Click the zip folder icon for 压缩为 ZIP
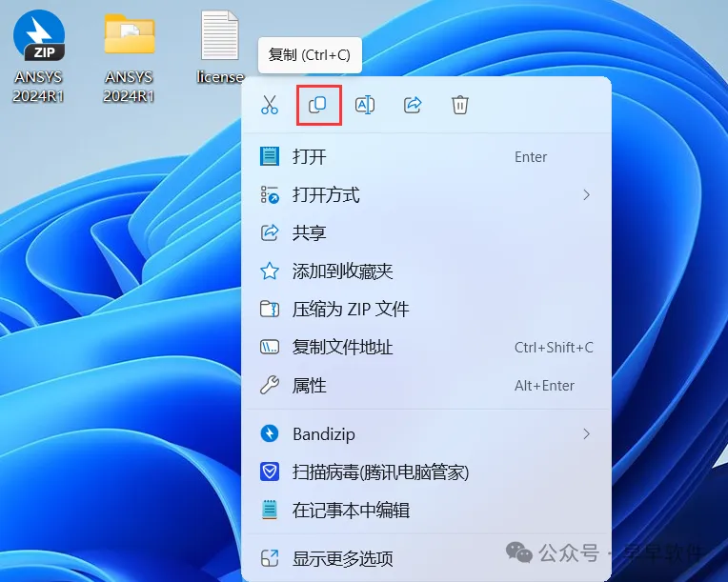This screenshot has height=582, width=728. point(270,310)
